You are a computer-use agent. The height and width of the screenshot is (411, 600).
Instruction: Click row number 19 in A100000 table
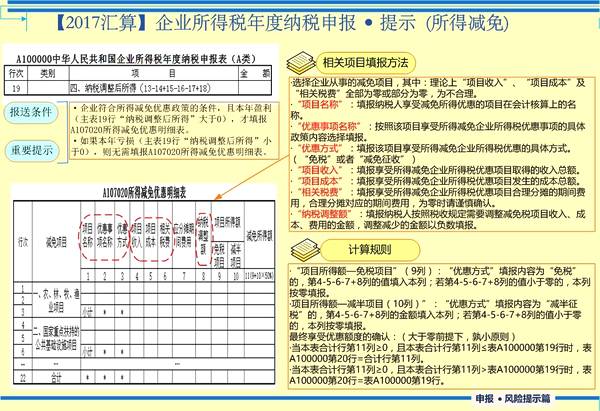(16, 88)
